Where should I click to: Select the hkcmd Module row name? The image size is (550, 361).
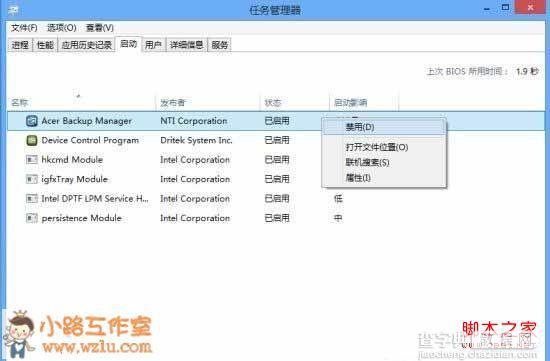coord(72,160)
